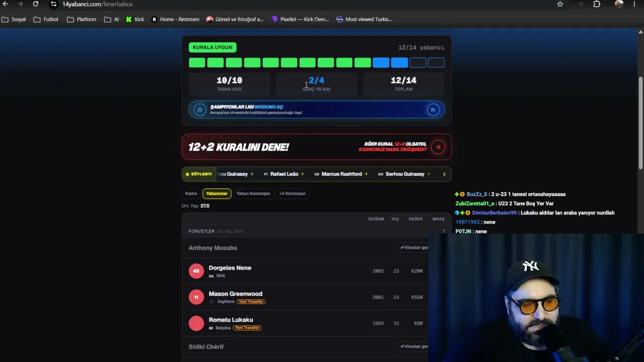Click the 12/14 Toplam stat card
The height and width of the screenshot is (362, 644).
[x=404, y=83]
